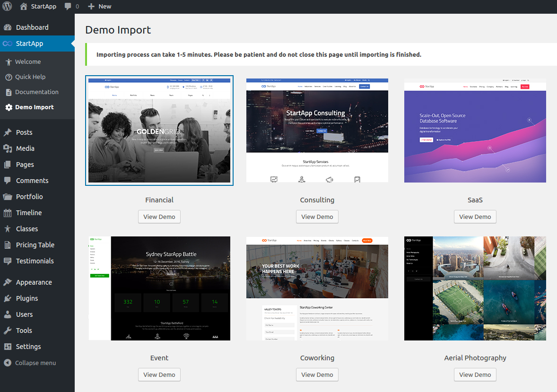Screen dimensions: 557x392
Task: Click the Pricing Table label in sidebar
Action: [35, 245]
